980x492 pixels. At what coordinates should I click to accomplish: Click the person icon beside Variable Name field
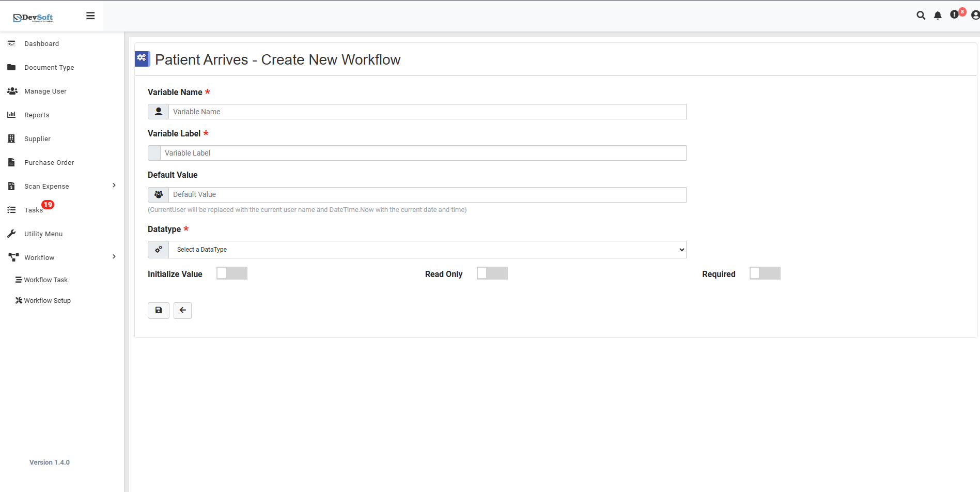pyautogui.click(x=158, y=111)
